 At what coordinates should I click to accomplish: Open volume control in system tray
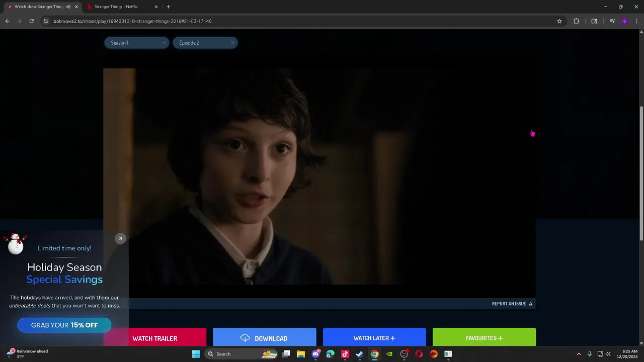[x=608, y=354]
